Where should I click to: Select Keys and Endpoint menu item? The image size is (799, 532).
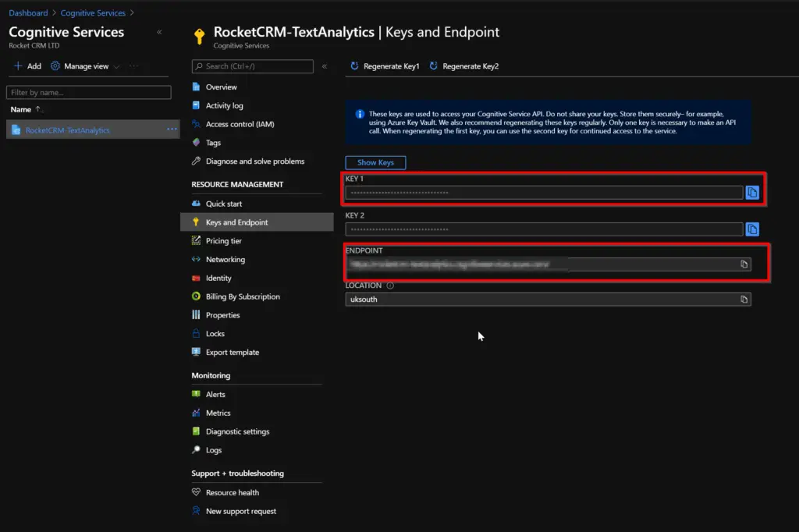[257, 222]
